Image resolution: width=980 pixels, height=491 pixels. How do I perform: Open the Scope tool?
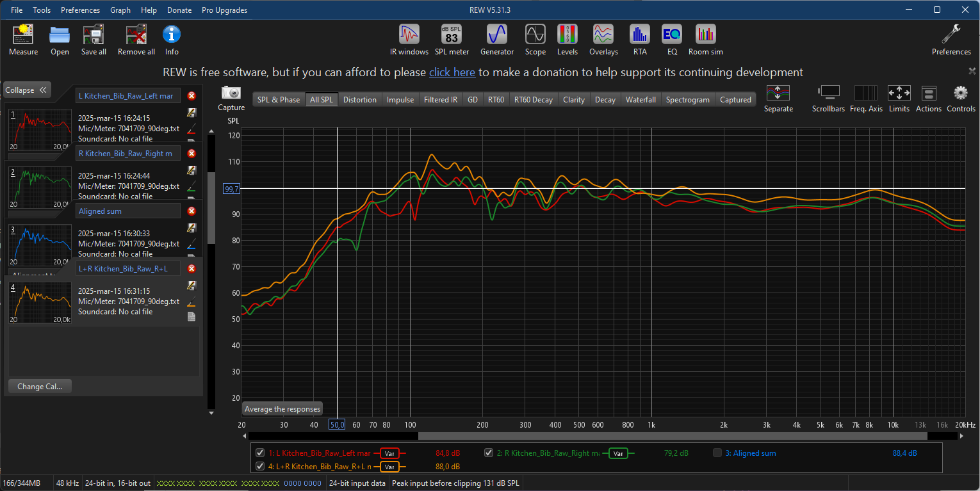point(535,40)
